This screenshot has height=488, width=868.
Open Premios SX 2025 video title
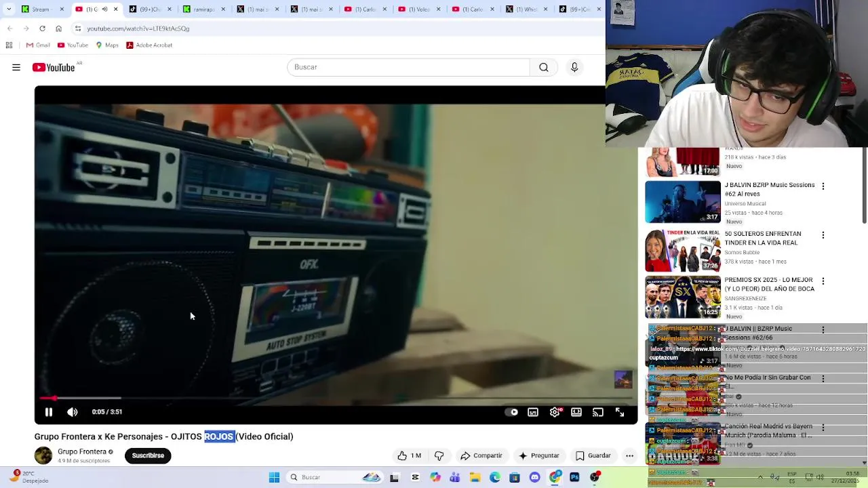click(769, 284)
